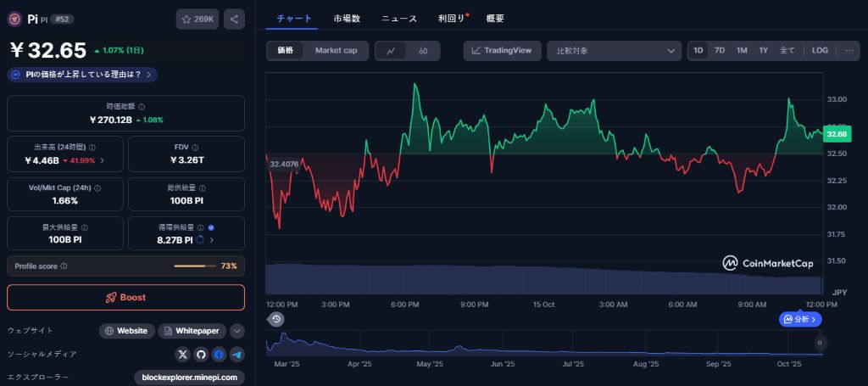Click the share icon next to the watchlist star
Screen dimensions: 868x386
point(234,19)
